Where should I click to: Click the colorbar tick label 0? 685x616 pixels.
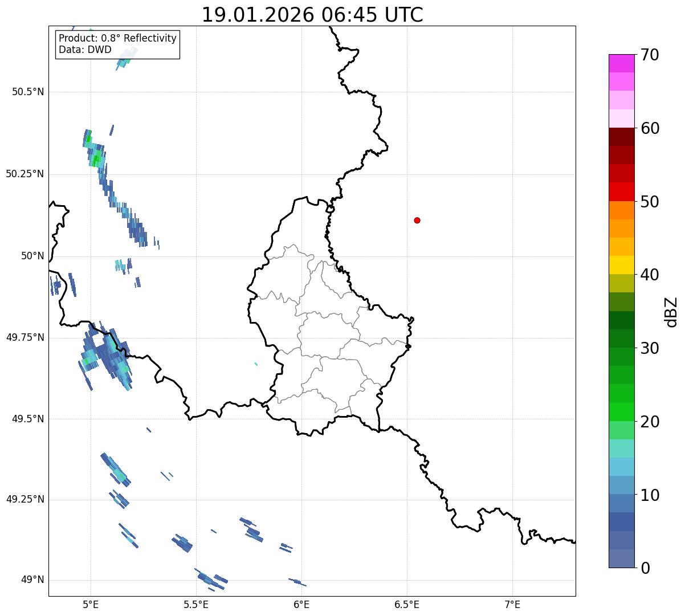[645, 568]
